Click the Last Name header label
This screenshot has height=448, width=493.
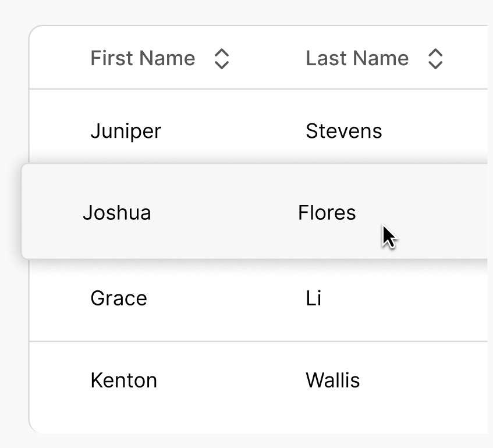[x=357, y=58]
